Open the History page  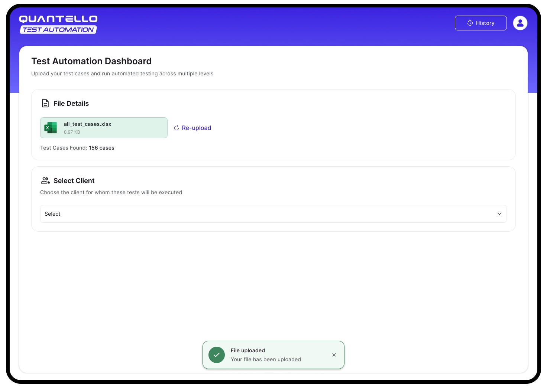click(x=480, y=23)
